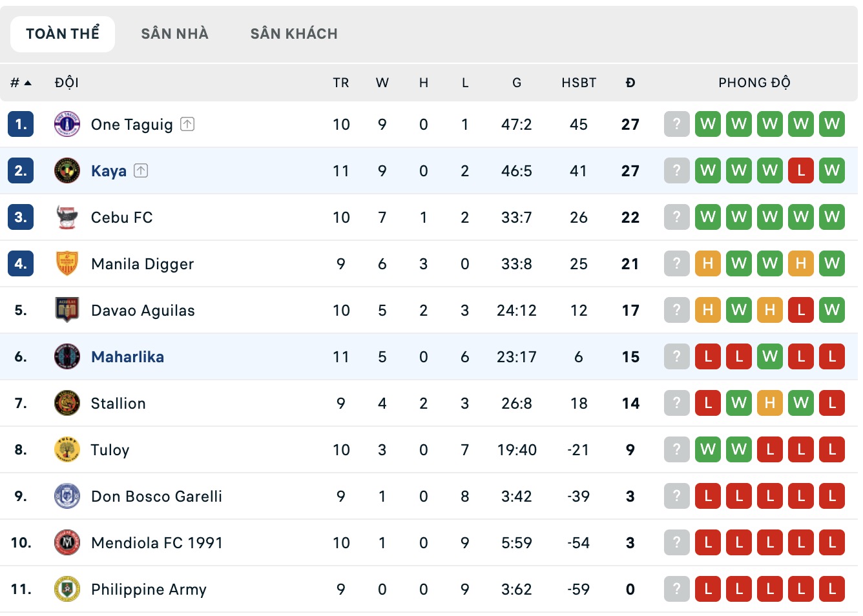Open the Mendiola FC 1991 team page
863x616 pixels.
point(156,542)
